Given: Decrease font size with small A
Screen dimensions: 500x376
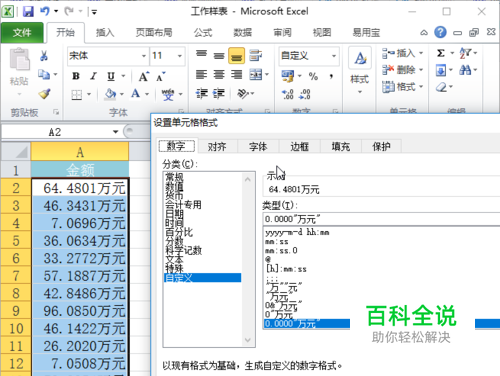Looking at the screenshot, I should [161, 77].
